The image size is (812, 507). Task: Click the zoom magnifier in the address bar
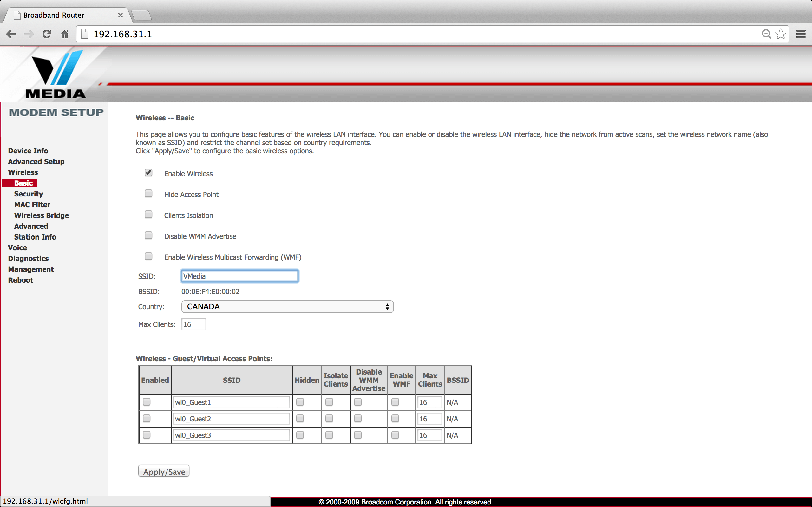coord(766,34)
